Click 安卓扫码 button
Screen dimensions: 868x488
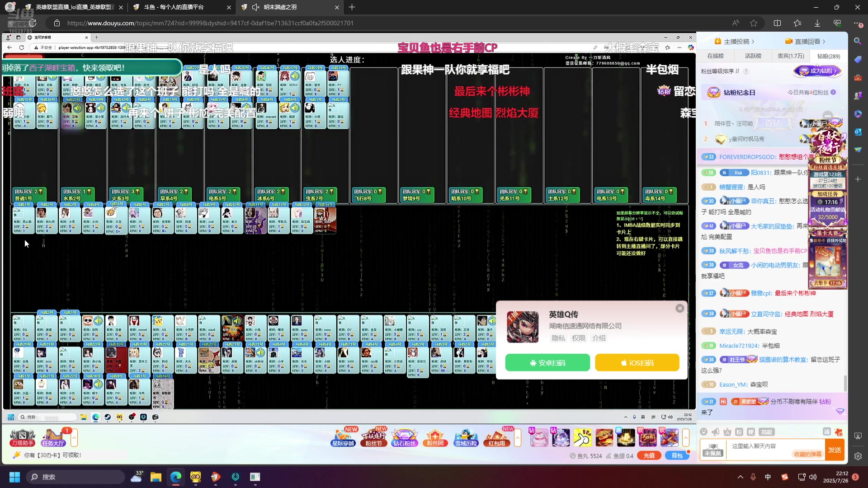[x=547, y=363]
